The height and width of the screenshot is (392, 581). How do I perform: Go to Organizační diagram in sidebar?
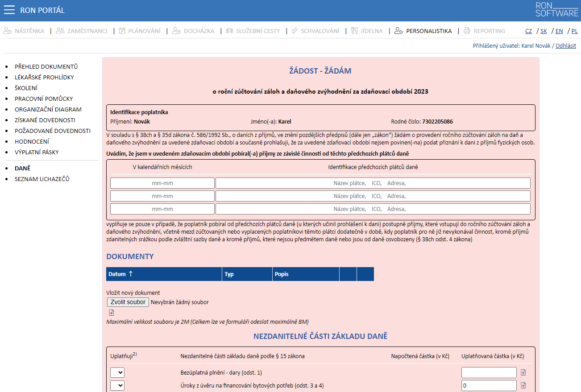tap(48, 109)
